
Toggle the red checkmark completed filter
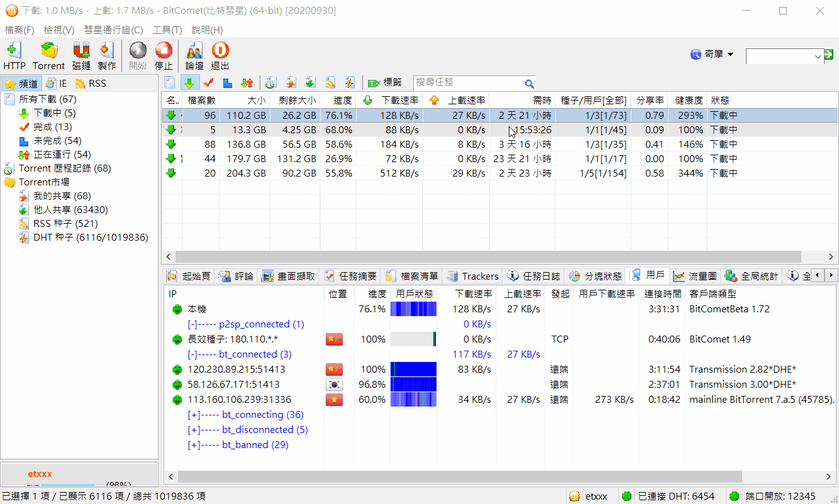208,83
